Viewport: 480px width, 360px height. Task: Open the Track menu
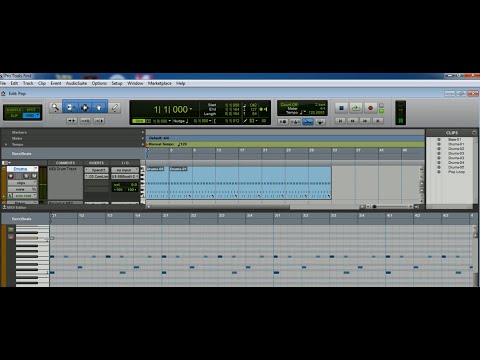pos(28,83)
